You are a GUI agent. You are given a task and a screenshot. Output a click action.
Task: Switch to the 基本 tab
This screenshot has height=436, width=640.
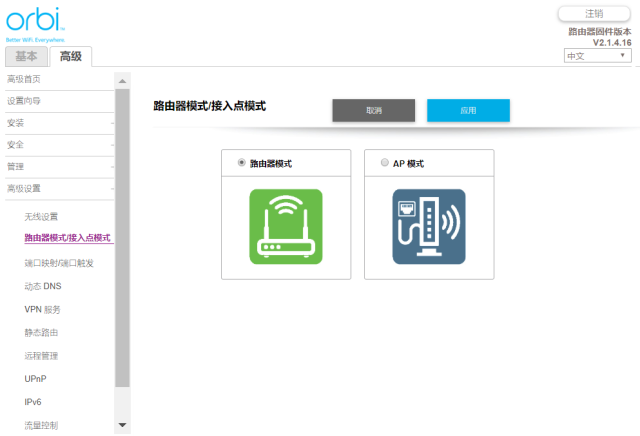[24, 57]
